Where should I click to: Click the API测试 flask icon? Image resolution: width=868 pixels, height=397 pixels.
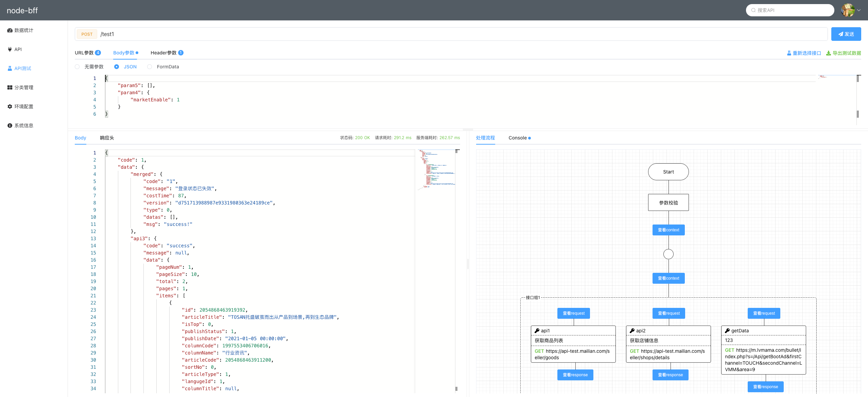point(10,68)
